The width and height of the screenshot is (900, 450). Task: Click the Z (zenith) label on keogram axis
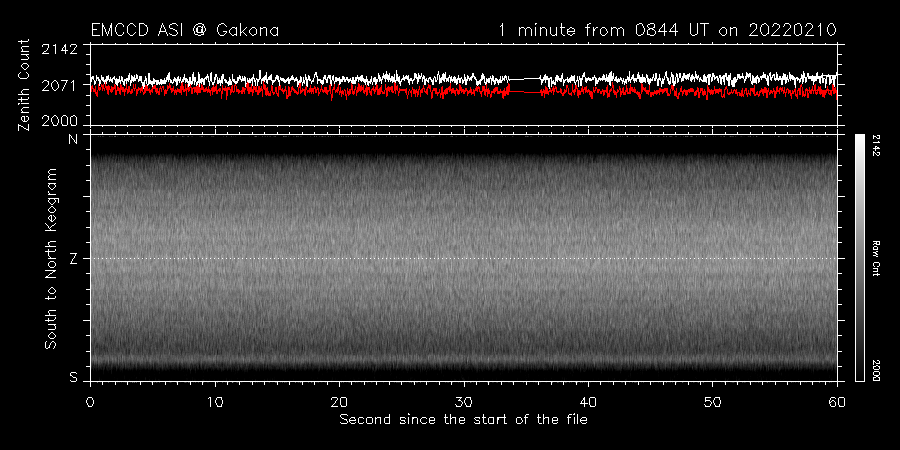[72, 259]
